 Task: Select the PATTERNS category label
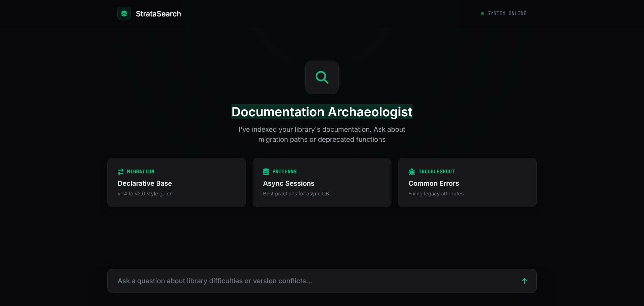tap(284, 172)
